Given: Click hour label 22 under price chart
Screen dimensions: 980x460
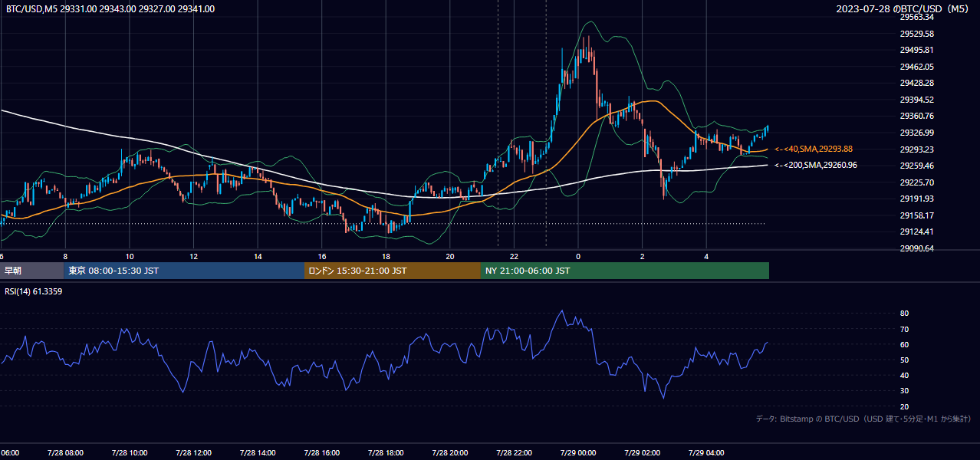Looking at the screenshot, I should (514, 257).
